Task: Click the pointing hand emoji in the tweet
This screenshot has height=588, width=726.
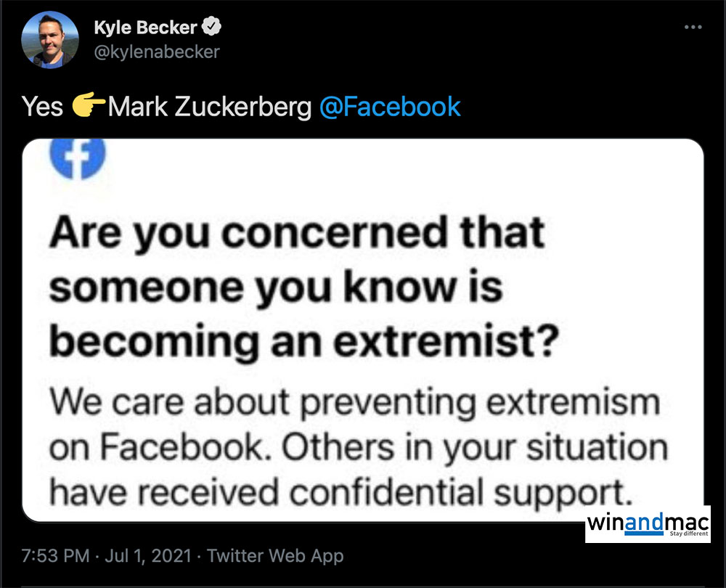Action: click(89, 107)
